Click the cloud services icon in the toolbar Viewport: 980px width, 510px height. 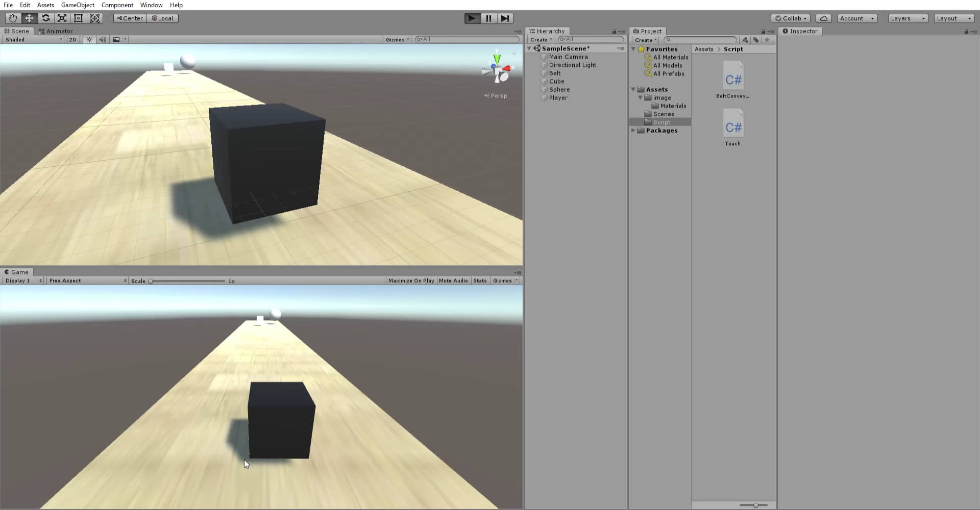(x=824, y=18)
